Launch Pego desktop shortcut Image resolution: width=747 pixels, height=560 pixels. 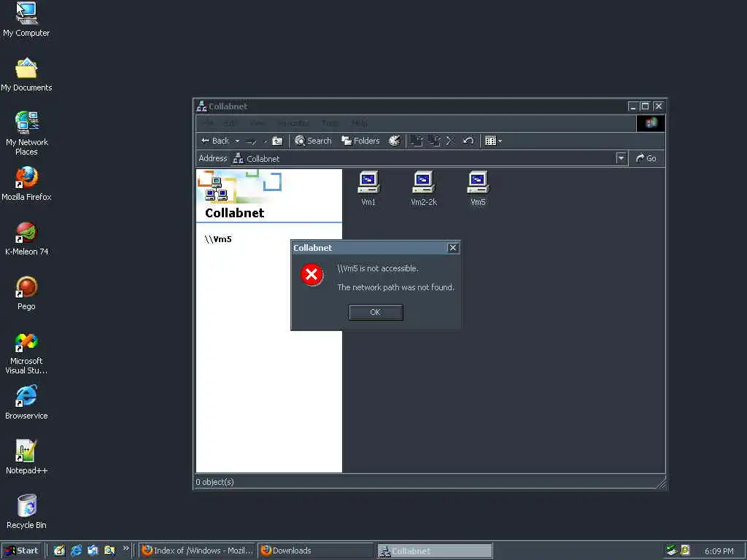point(26,293)
